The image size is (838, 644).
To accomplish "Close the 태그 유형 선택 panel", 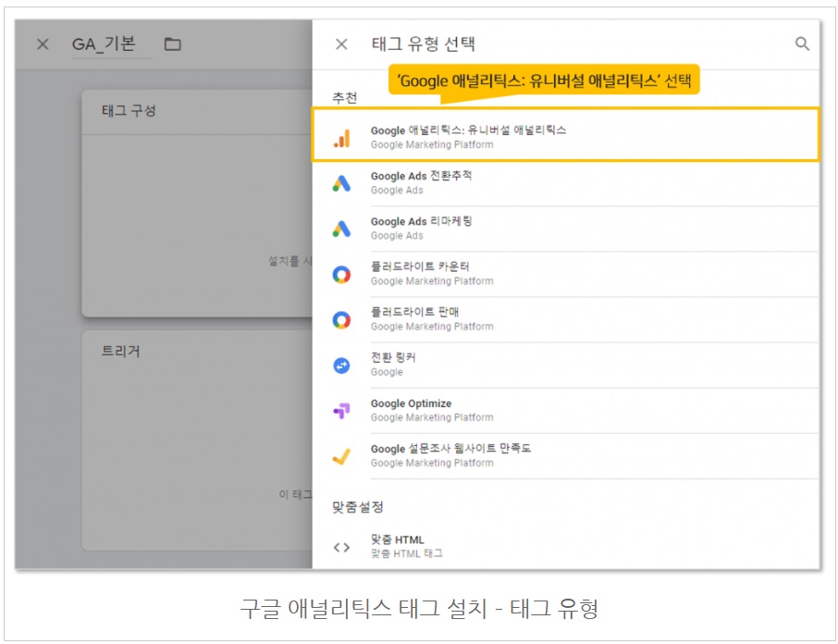I will click(x=341, y=43).
